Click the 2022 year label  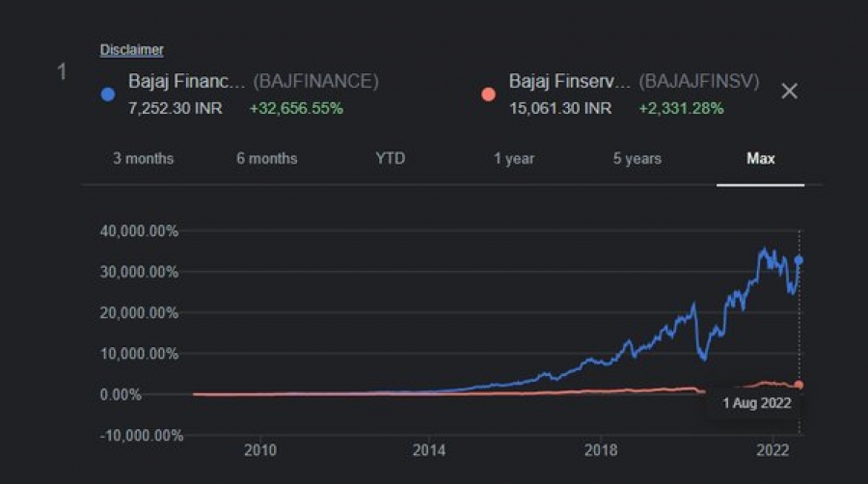click(773, 450)
